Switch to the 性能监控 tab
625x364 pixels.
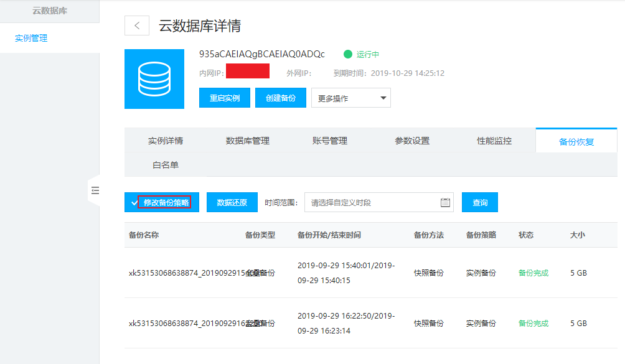pyautogui.click(x=494, y=141)
